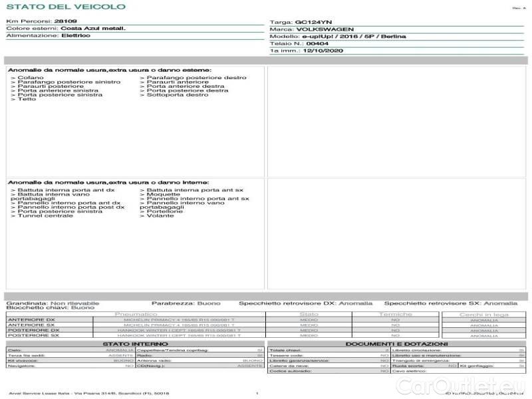
Task: Click the STATO DEL VEICOLO title
Action: [65, 7]
